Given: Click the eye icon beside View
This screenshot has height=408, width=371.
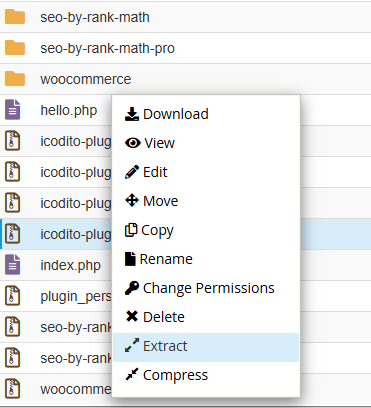Looking at the screenshot, I should click(133, 143).
